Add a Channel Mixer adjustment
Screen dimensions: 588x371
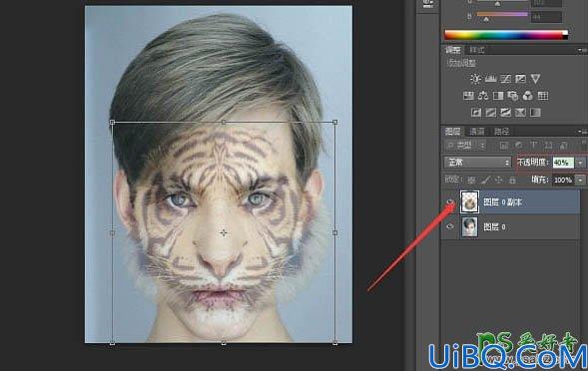point(528,96)
